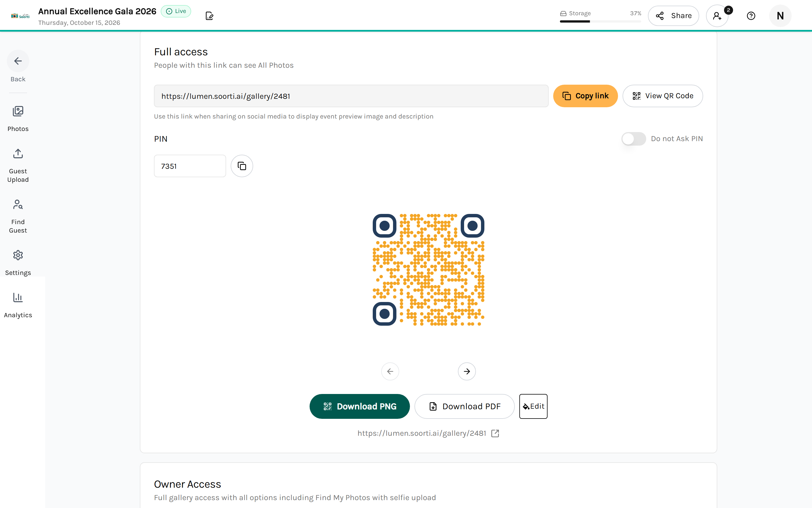Viewport: 812px width, 508px height.
Task: Open Settings in the sidebar
Action: coord(18,263)
